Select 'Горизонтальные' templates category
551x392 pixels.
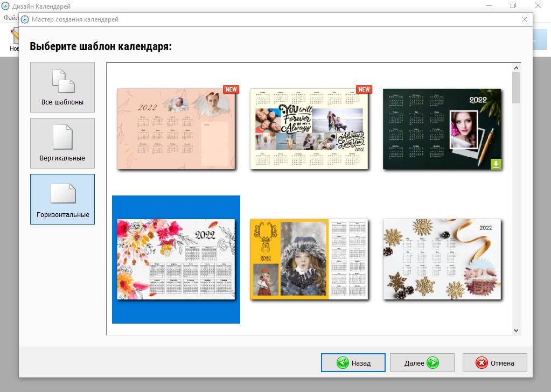pyautogui.click(x=62, y=199)
